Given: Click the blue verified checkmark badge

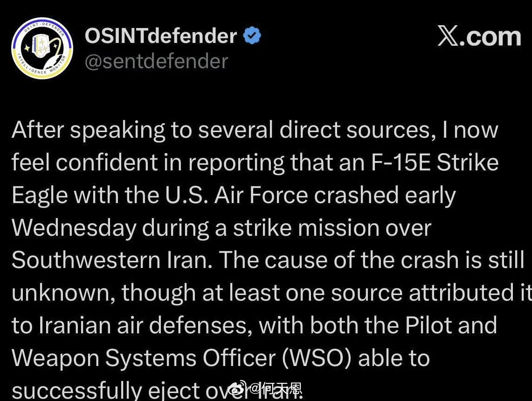Looking at the screenshot, I should [252, 36].
